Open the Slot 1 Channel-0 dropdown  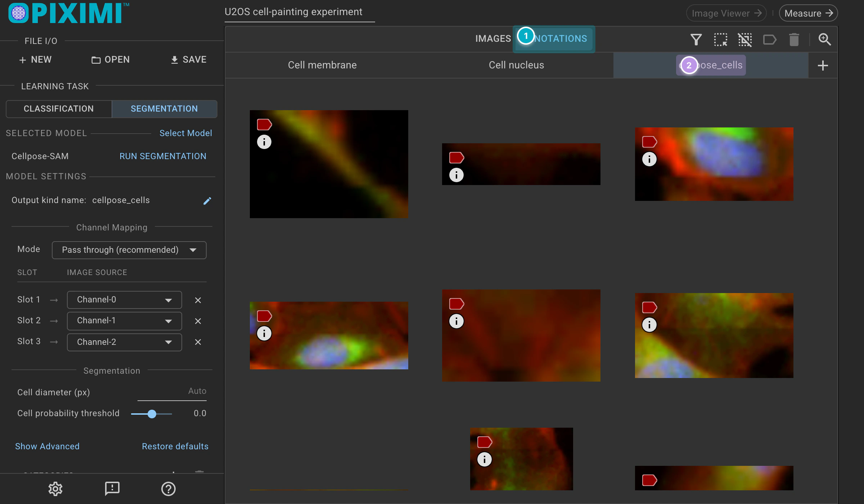pos(124,300)
